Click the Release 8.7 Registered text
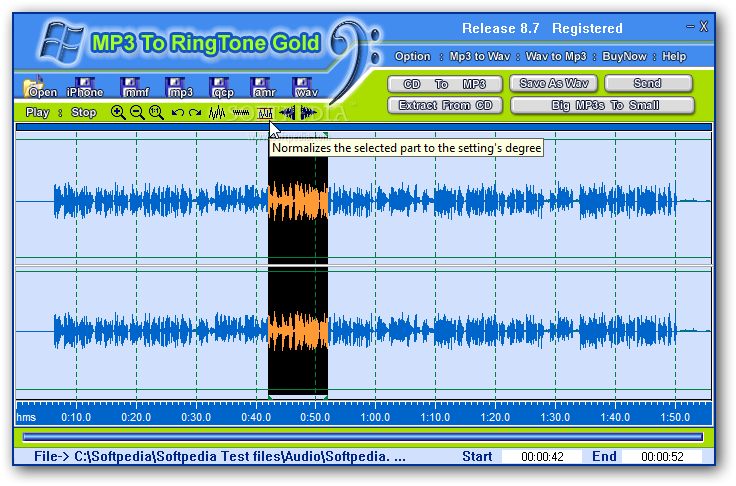The image size is (736, 486). 542,29
